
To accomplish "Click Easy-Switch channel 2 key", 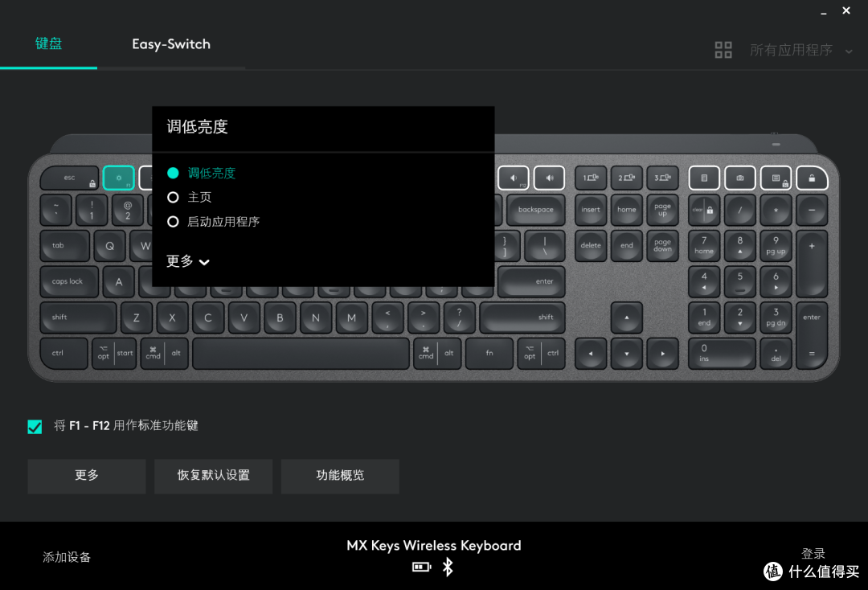I will tap(627, 178).
